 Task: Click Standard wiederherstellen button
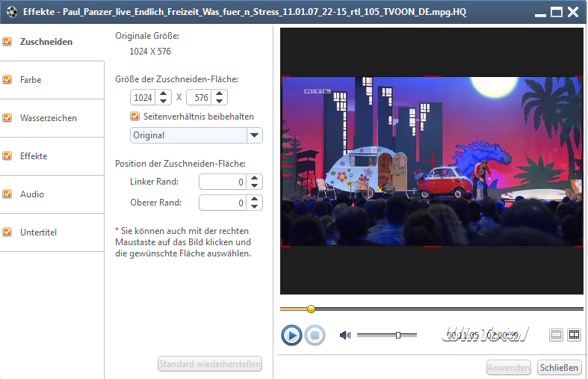click(x=210, y=363)
